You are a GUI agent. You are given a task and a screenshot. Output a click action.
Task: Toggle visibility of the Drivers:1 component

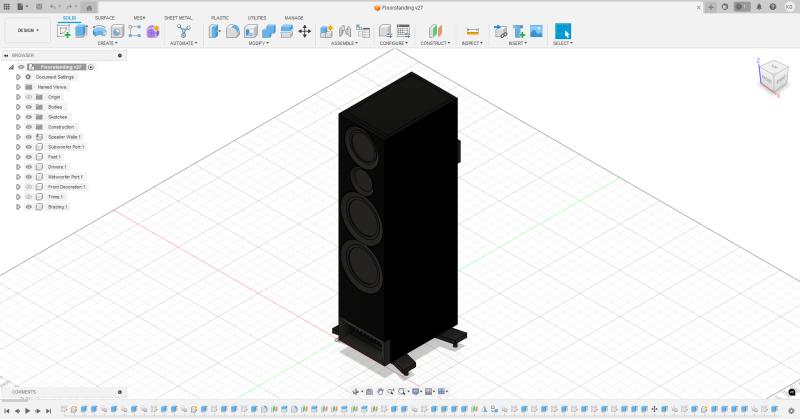click(x=29, y=167)
